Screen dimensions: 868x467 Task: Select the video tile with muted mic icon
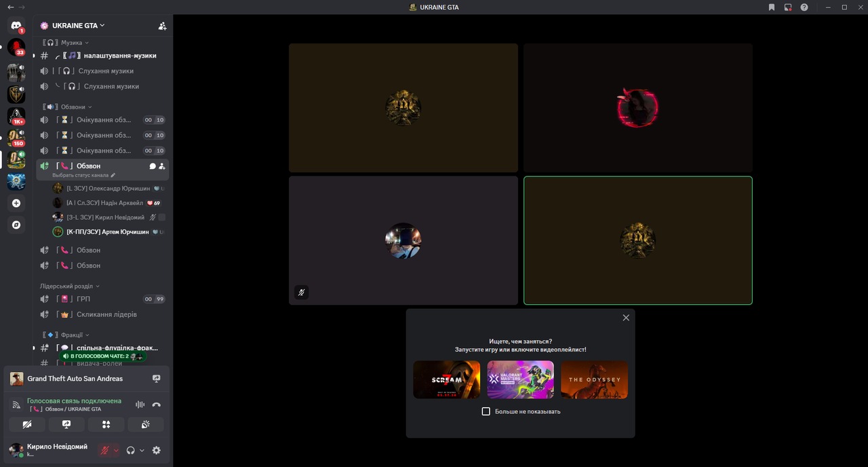(x=403, y=240)
